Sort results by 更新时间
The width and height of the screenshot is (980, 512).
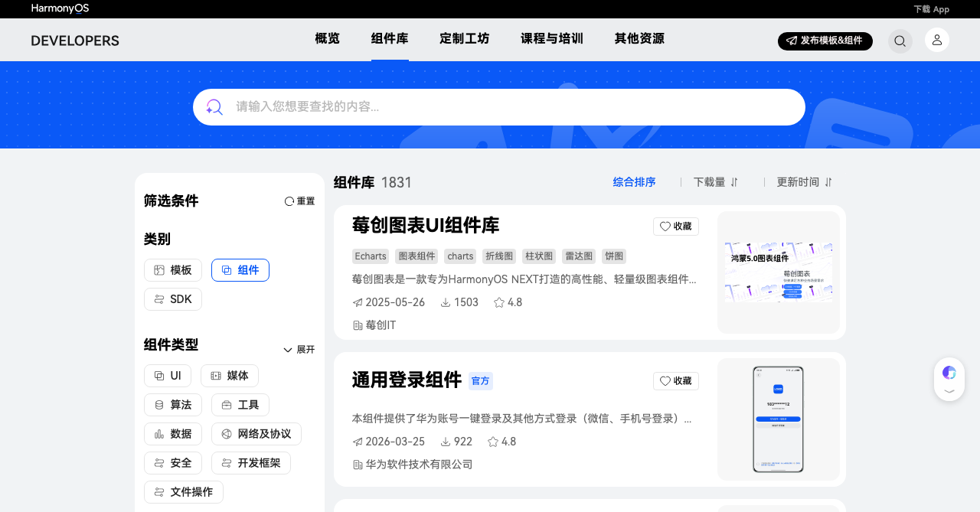click(805, 182)
